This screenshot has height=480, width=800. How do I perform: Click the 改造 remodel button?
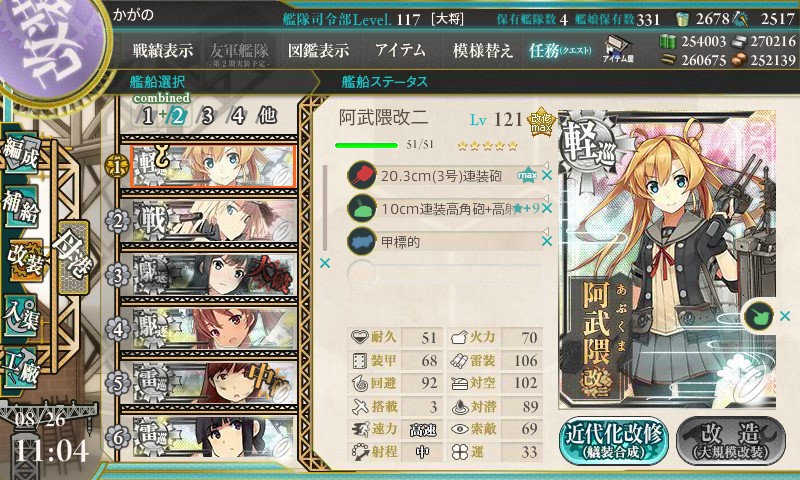coord(731,440)
